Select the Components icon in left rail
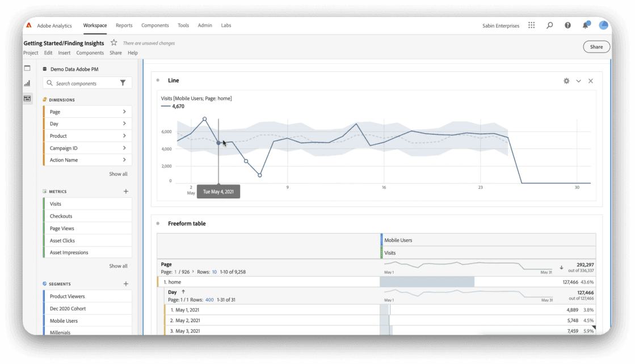Screen dimensions: 635x364 pos(27,98)
